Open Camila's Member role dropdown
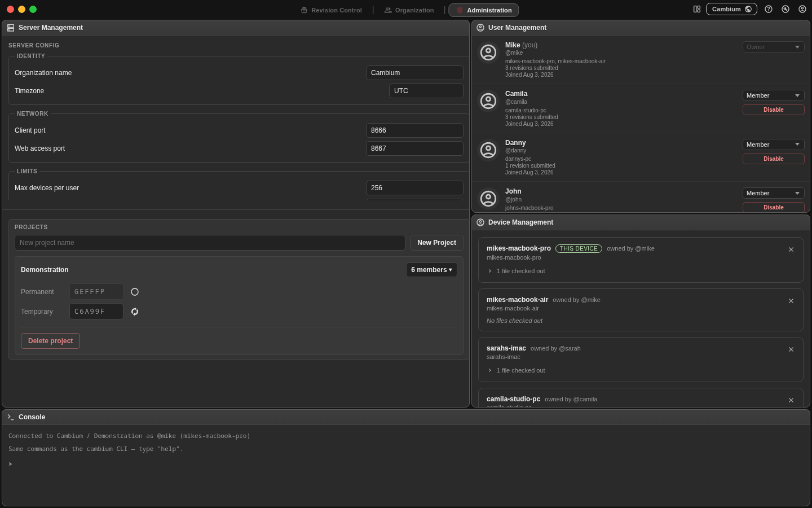Screen dimensions: 812x508 pos(773,95)
